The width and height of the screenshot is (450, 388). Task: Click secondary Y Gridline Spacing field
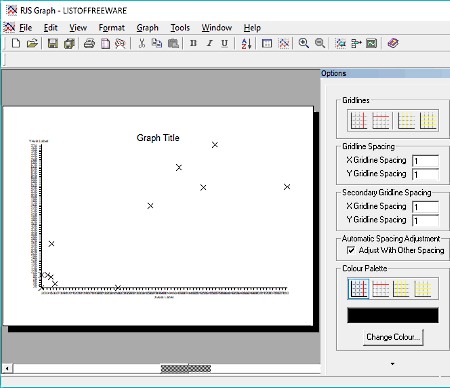click(425, 220)
